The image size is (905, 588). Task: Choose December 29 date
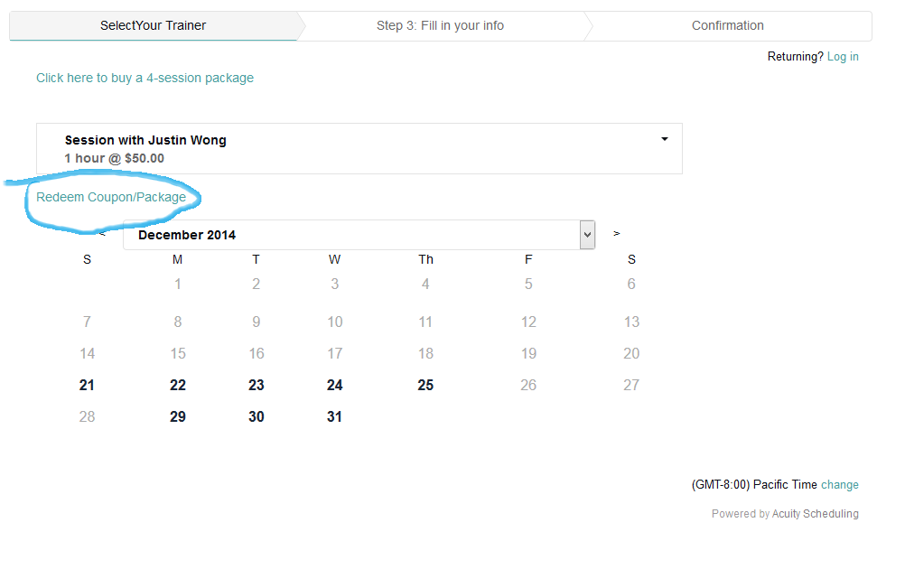click(178, 416)
